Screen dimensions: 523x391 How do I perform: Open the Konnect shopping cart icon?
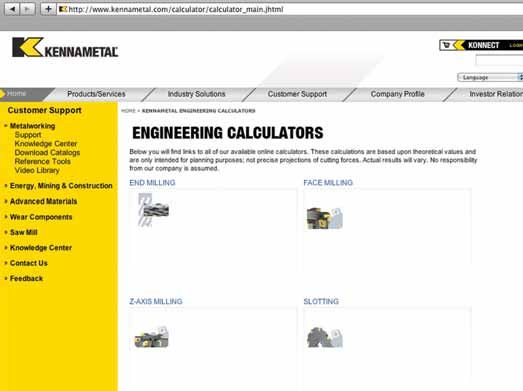pyautogui.click(x=447, y=45)
